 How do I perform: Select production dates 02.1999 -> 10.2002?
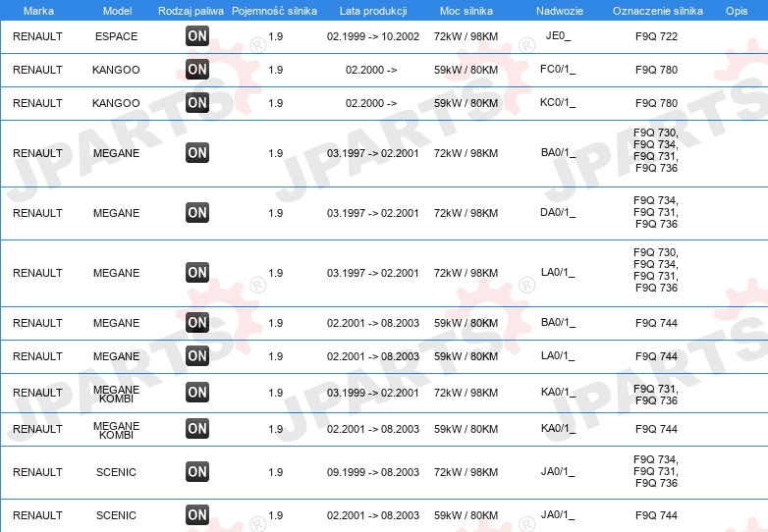(373, 36)
